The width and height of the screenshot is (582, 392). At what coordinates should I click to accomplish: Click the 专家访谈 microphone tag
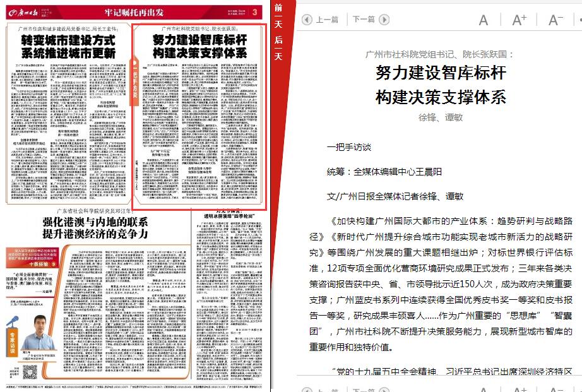point(13,337)
